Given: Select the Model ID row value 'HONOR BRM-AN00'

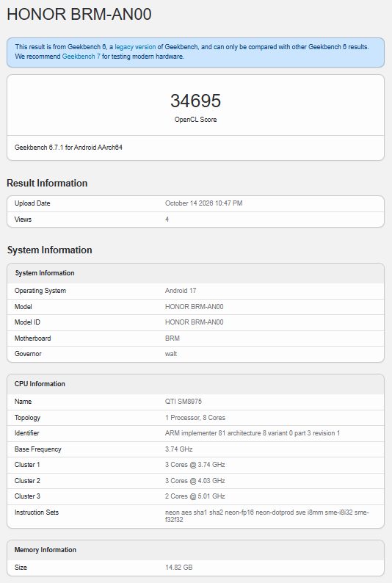Looking at the screenshot, I should [x=195, y=322].
